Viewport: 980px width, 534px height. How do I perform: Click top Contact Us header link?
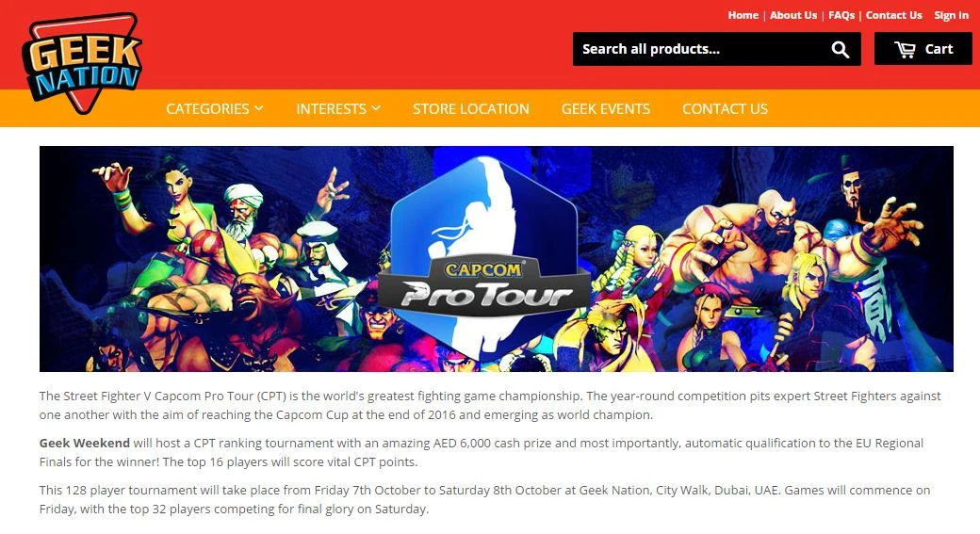pos(893,15)
